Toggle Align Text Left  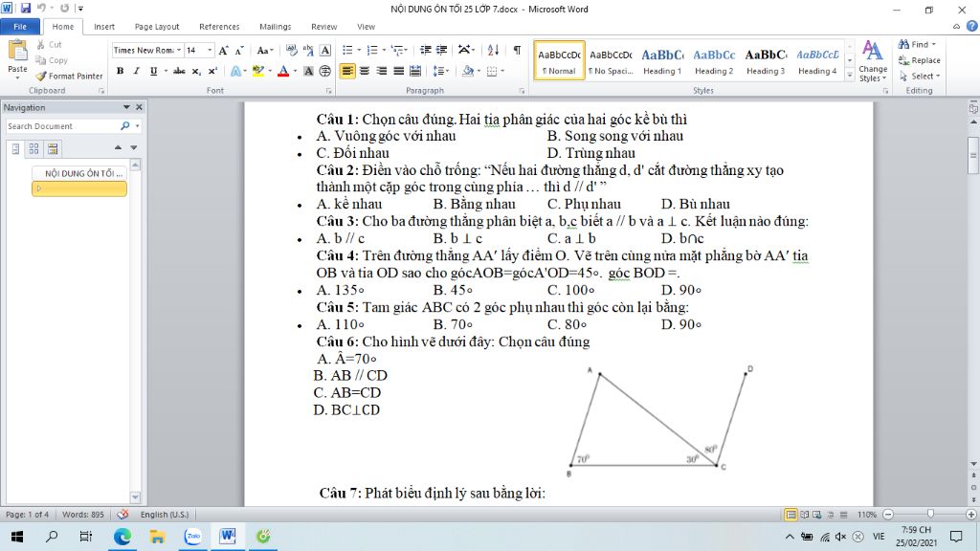347,71
